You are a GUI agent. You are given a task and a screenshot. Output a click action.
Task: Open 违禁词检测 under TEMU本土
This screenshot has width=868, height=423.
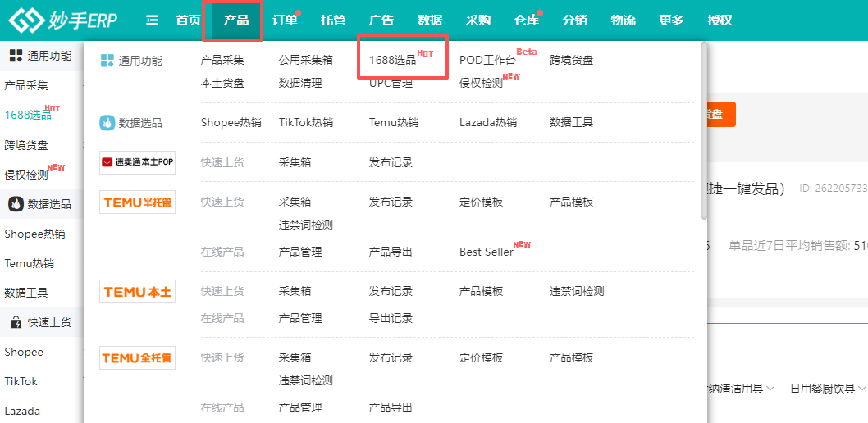click(x=577, y=291)
